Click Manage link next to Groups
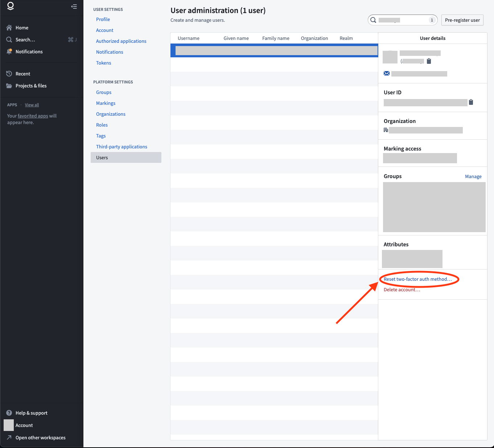 pos(473,177)
